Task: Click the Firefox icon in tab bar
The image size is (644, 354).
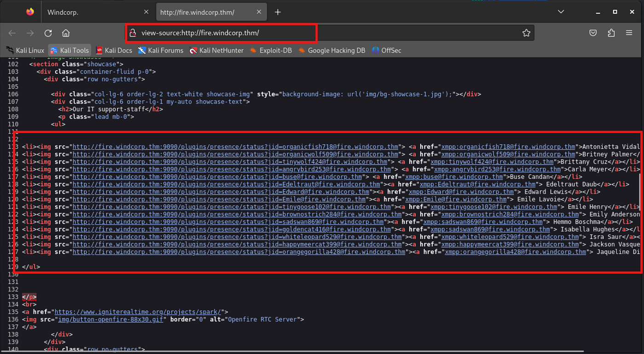Action: 30,12
